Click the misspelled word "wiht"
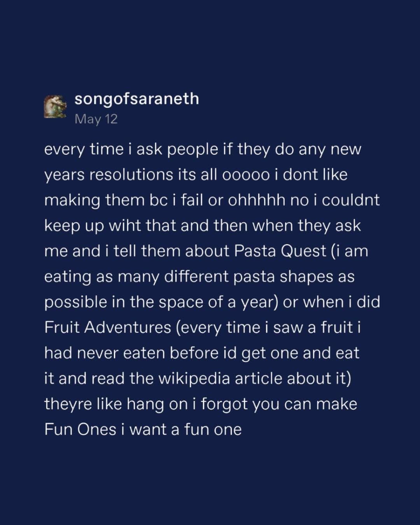Viewport: 420px width, 525px height. [x=125, y=226]
